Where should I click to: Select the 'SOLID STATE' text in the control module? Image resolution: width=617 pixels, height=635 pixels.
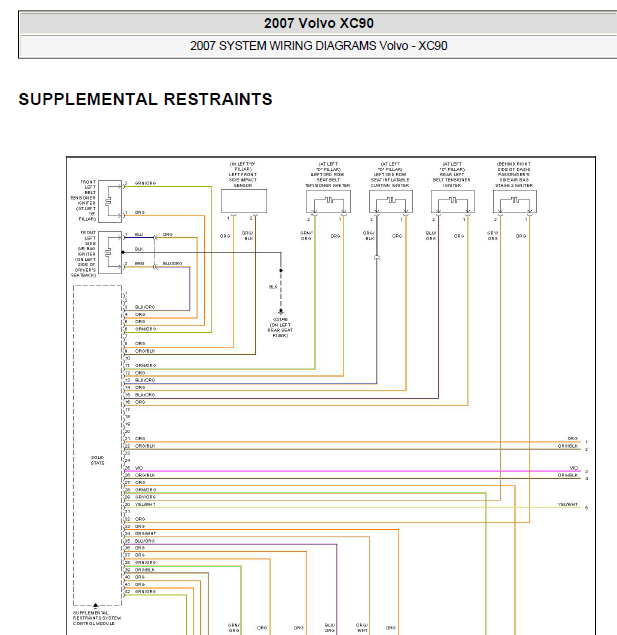tap(98, 460)
